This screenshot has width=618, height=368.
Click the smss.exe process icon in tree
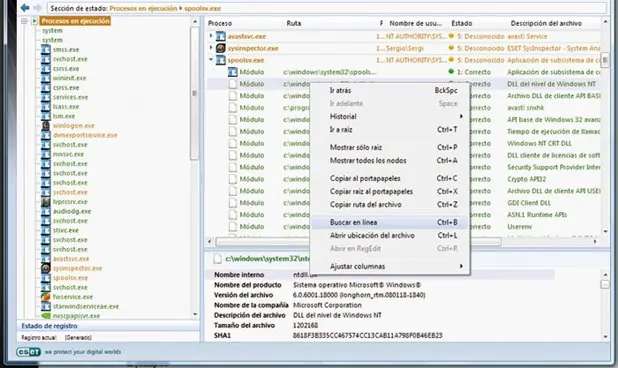46,50
